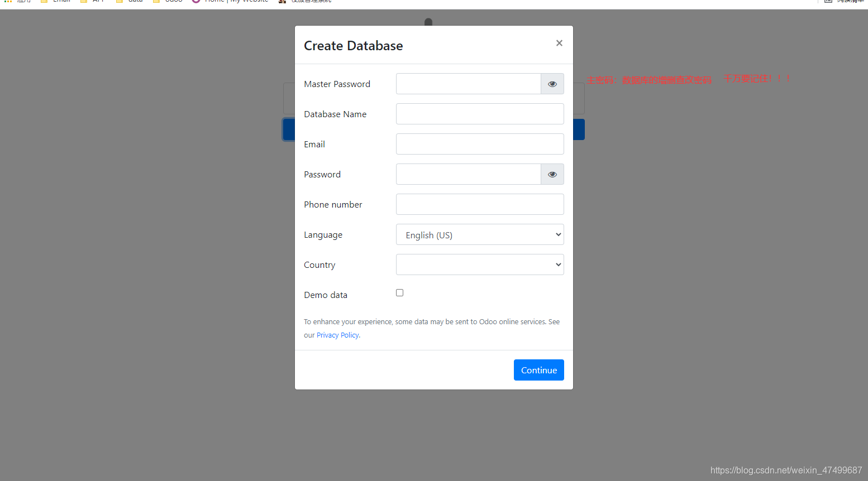Open the Privacy Policy link

point(338,335)
